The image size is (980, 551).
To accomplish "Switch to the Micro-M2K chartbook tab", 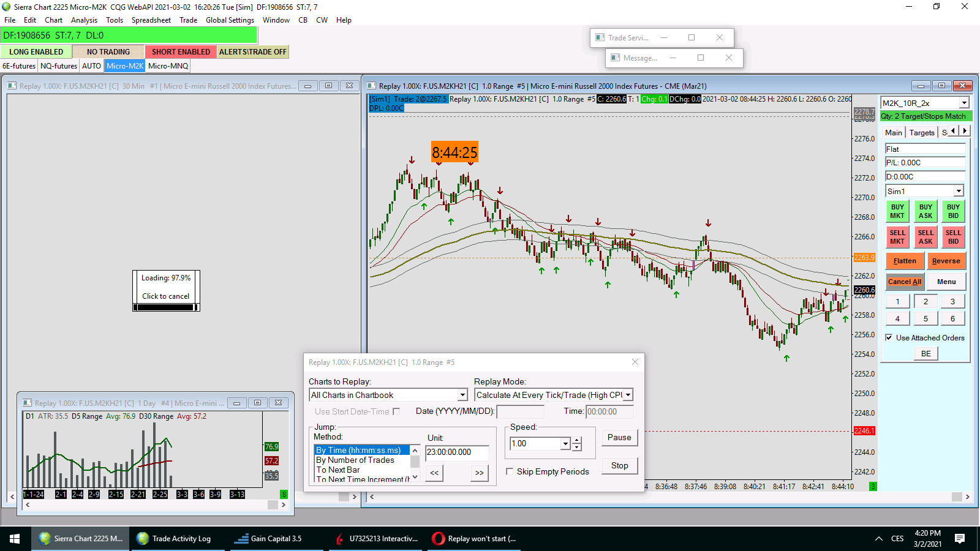I will [125, 66].
